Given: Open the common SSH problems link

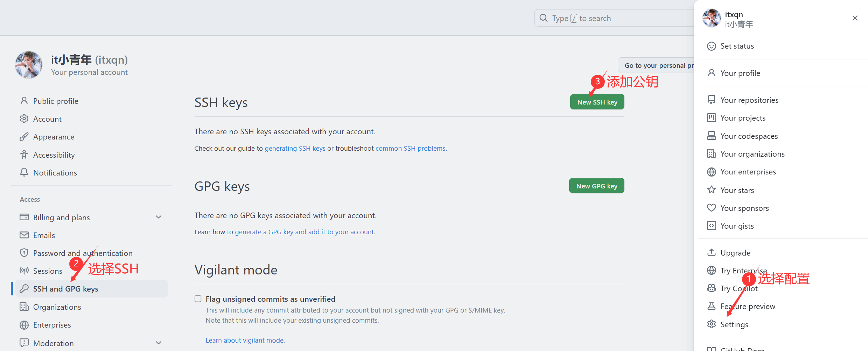Looking at the screenshot, I should pyautogui.click(x=410, y=148).
